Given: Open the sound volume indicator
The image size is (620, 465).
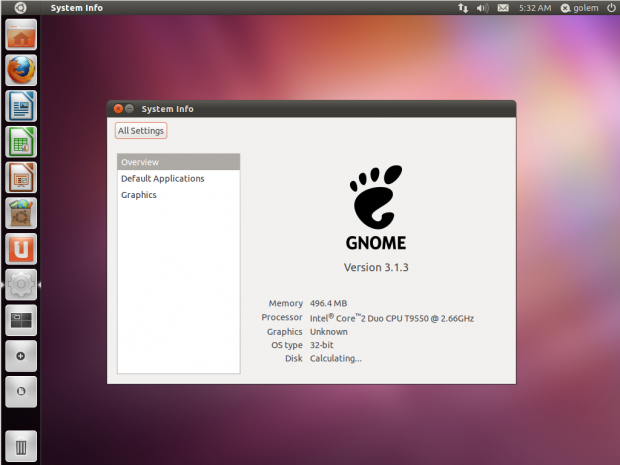Looking at the screenshot, I should pos(482,8).
